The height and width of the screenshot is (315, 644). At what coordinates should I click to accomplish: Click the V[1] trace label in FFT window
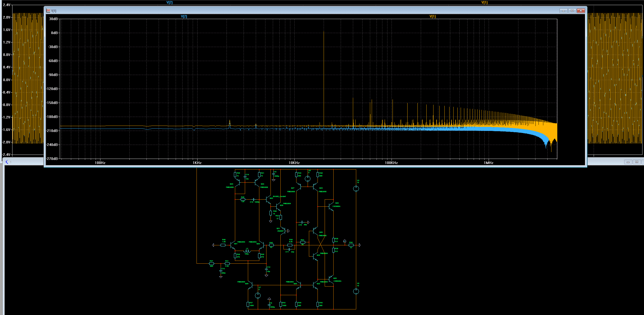click(x=432, y=16)
